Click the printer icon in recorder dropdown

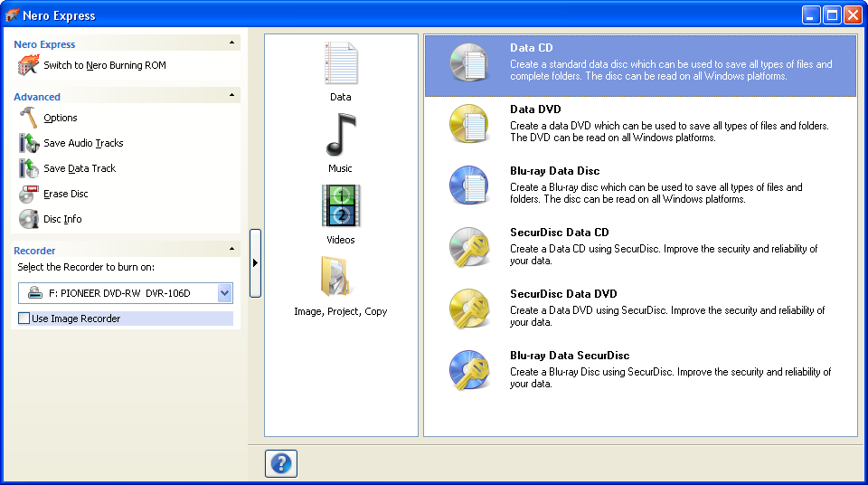point(35,292)
